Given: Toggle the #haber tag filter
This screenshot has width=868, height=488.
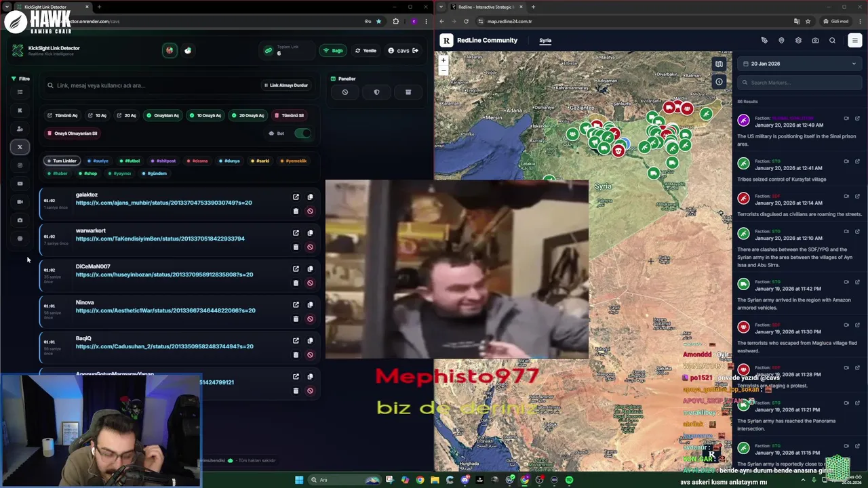Looking at the screenshot, I should tap(58, 174).
